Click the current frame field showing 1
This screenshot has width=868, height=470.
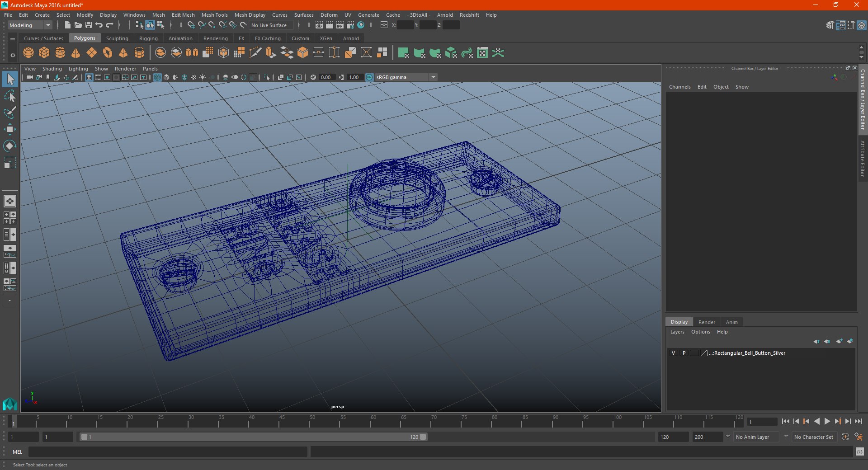762,422
